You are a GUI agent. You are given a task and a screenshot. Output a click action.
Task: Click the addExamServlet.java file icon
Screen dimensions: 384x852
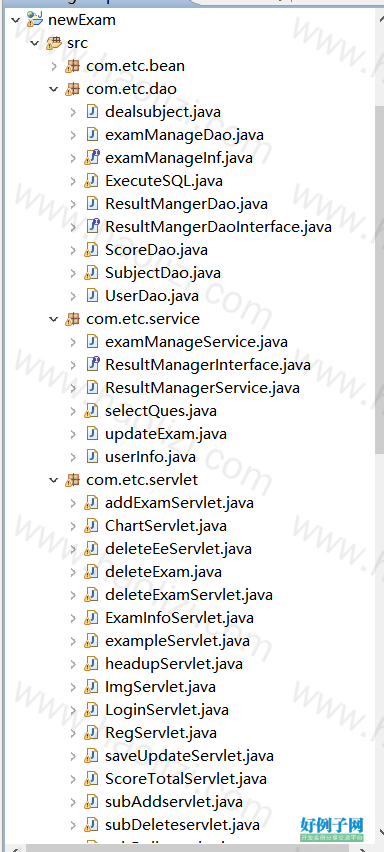[x=91, y=503]
